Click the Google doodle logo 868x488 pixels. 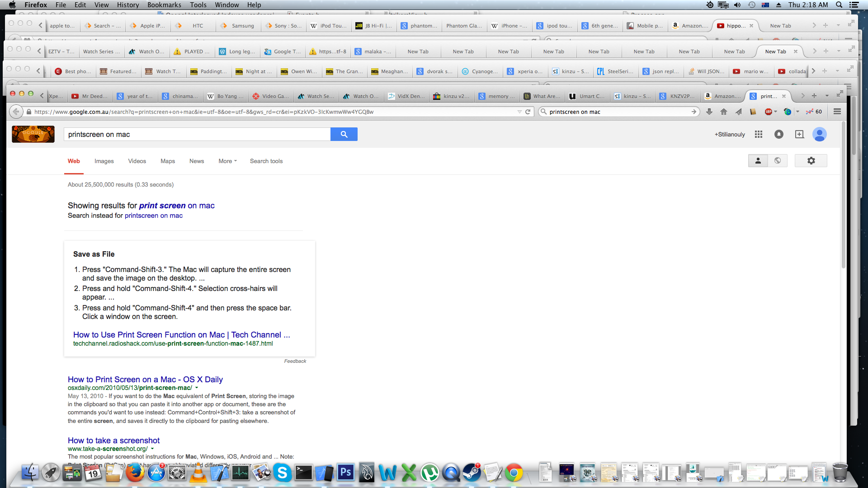tap(33, 134)
